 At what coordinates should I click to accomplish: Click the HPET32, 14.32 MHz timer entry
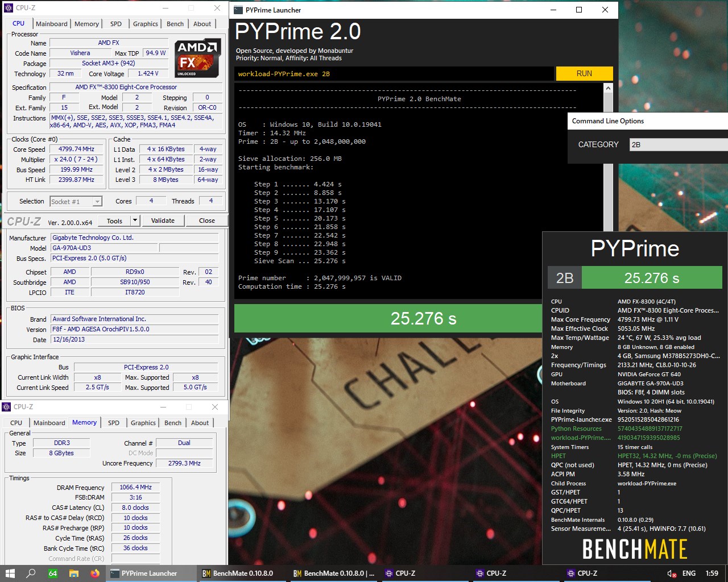tap(667, 456)
